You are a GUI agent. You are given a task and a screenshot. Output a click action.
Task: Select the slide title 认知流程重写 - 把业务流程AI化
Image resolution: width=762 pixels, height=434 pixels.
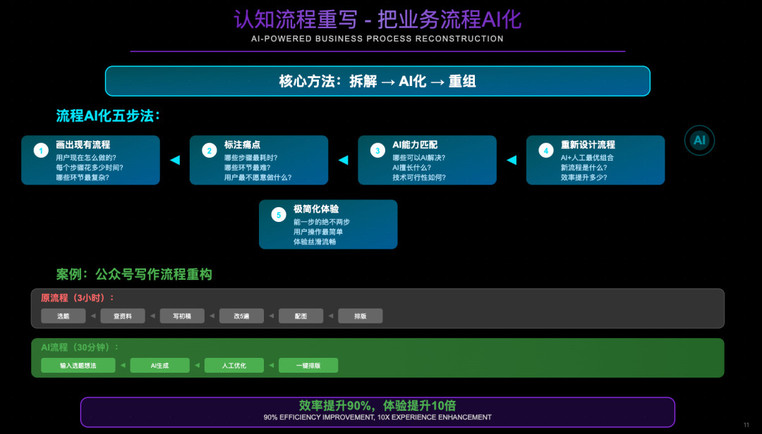[x=378, y=19]
